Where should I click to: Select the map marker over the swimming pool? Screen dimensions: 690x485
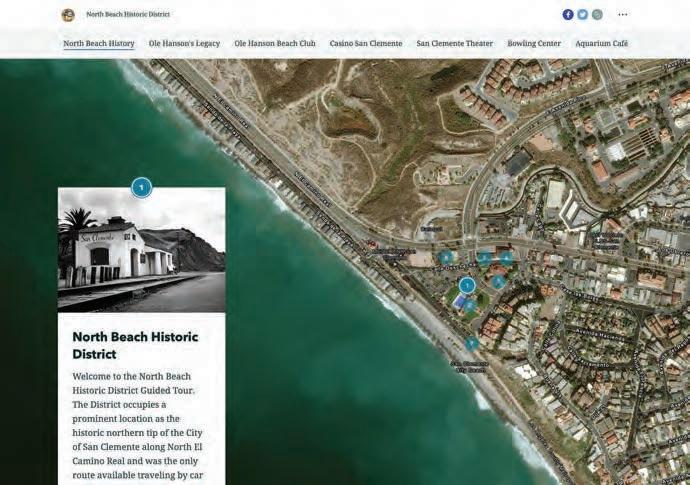tap(470, 305)
